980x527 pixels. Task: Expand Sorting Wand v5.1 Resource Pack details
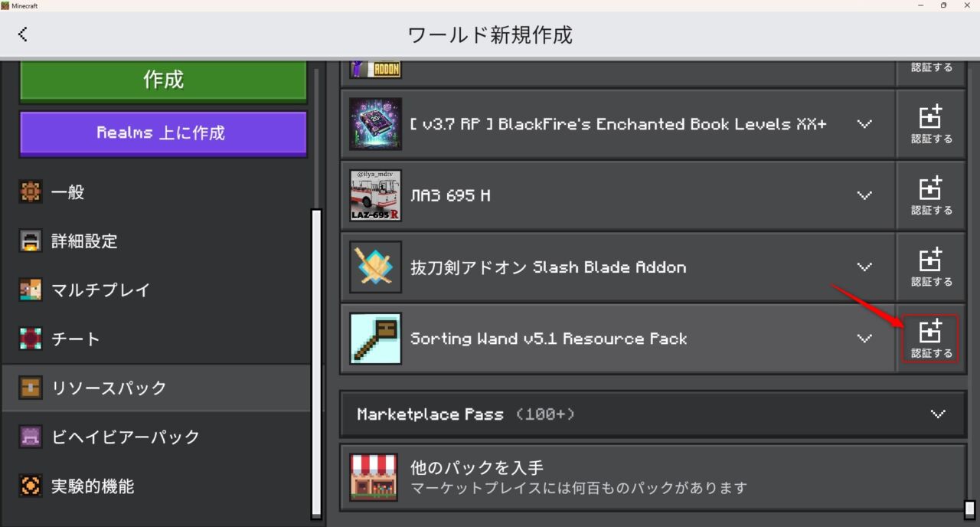click(864, 339)
